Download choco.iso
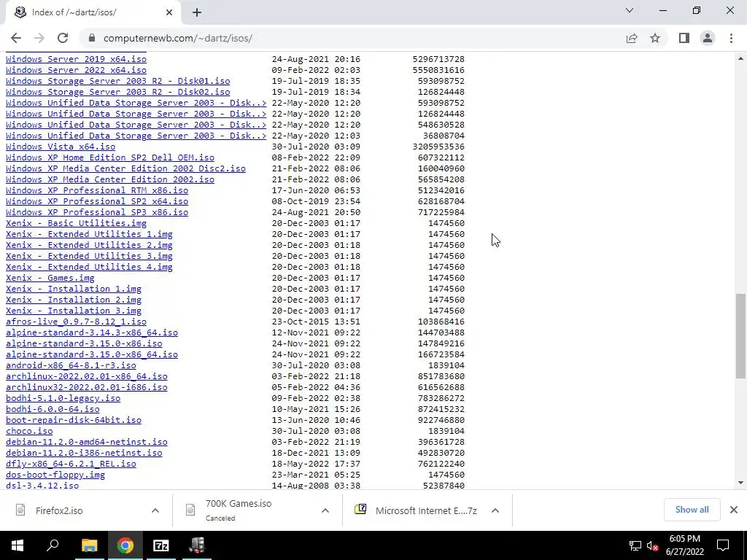The image size is (747, 560). coord(29,432)
